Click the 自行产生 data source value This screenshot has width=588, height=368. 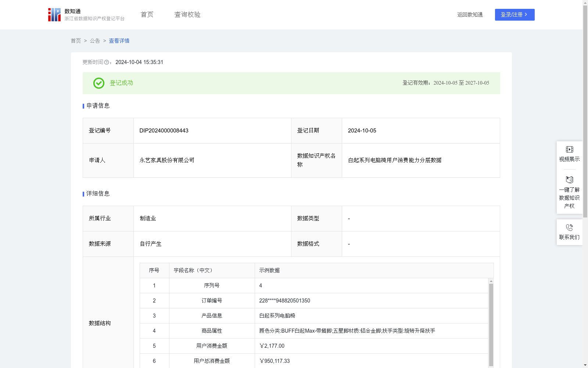(151, 244)
